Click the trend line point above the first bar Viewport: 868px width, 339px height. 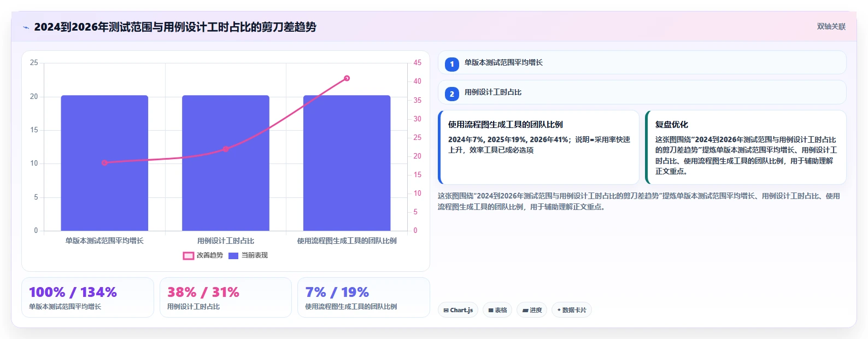[104, 162]
